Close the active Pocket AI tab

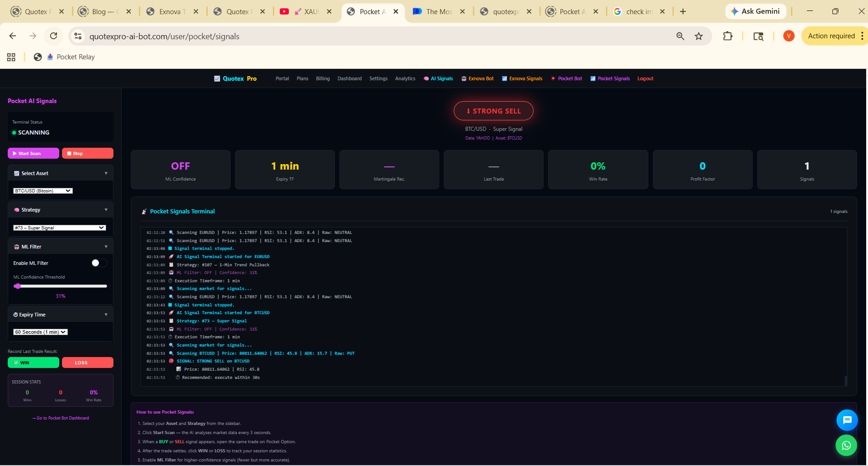point(396,11)
